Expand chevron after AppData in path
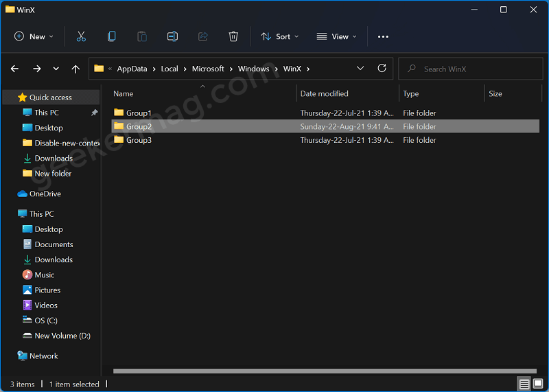 (154, 69)
